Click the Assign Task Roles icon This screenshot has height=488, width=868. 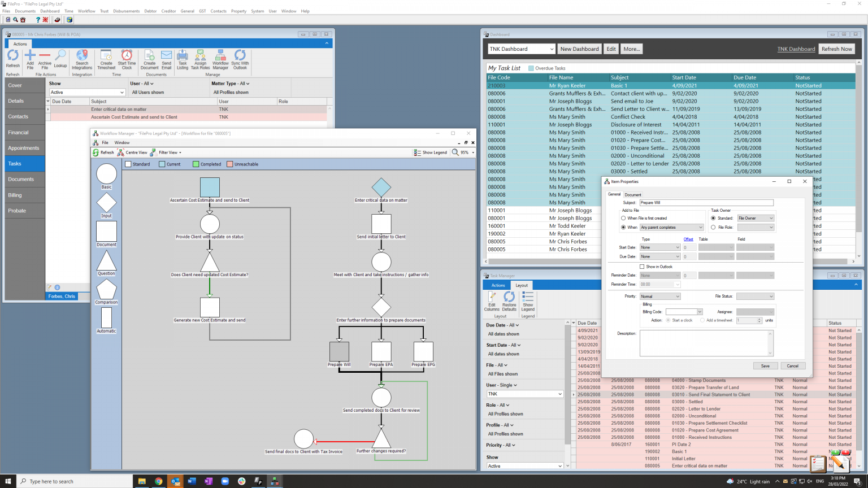pos(200,59)
